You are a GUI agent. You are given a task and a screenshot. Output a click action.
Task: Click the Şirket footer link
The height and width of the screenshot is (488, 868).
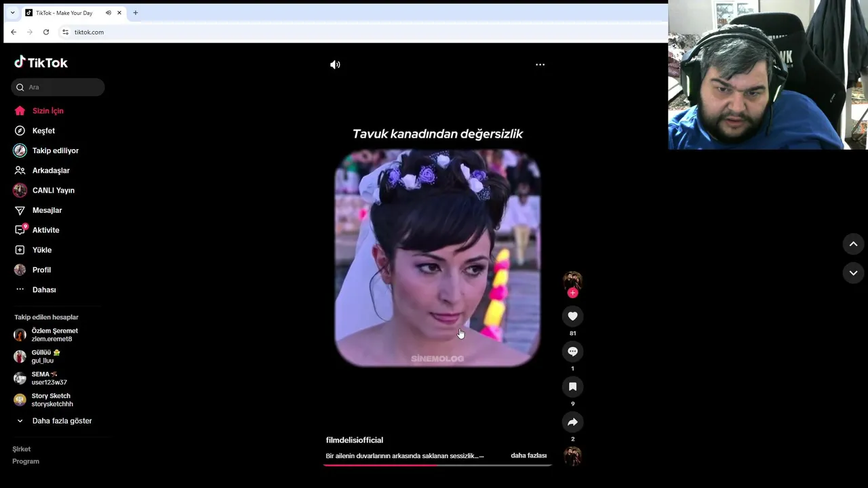pyautogui.click(x=21, y=449)
